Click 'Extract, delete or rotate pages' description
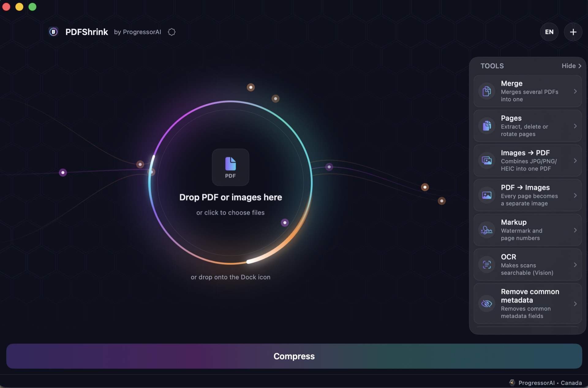This screenshot has width=588, height=388. (524, 130)
